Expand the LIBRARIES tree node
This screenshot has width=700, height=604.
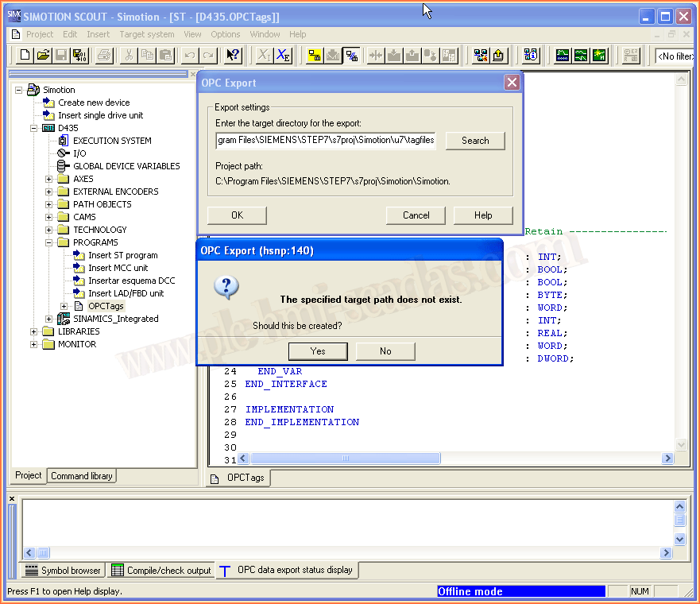(x=34, y=331)
